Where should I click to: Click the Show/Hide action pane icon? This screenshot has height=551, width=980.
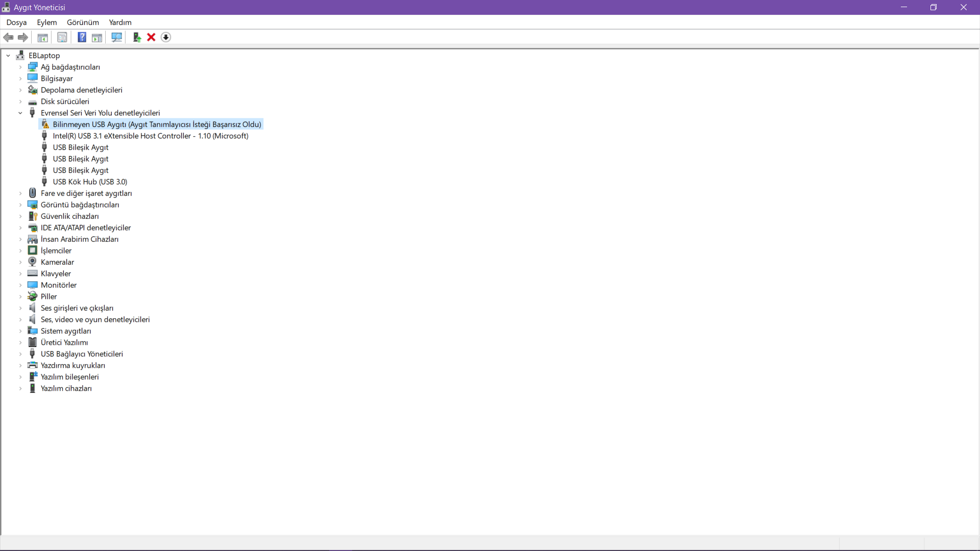coord(97,37)
